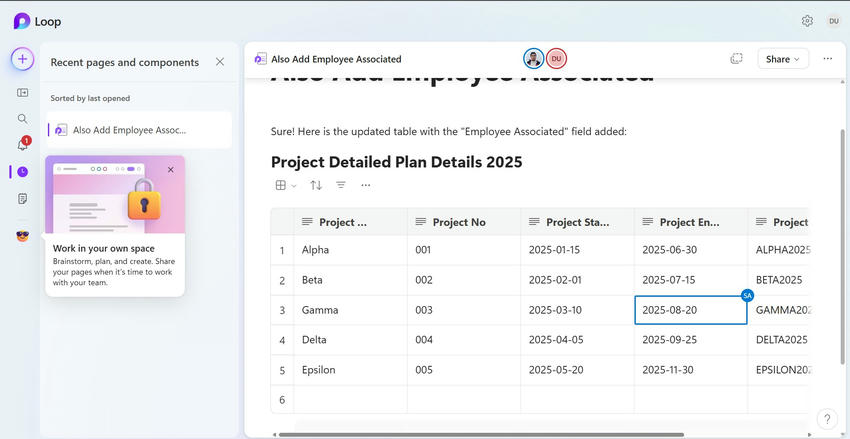Screen dimensions: 850x439
Task: Select the Recent clock icon in sidebar
Action: tap(22, 172)
